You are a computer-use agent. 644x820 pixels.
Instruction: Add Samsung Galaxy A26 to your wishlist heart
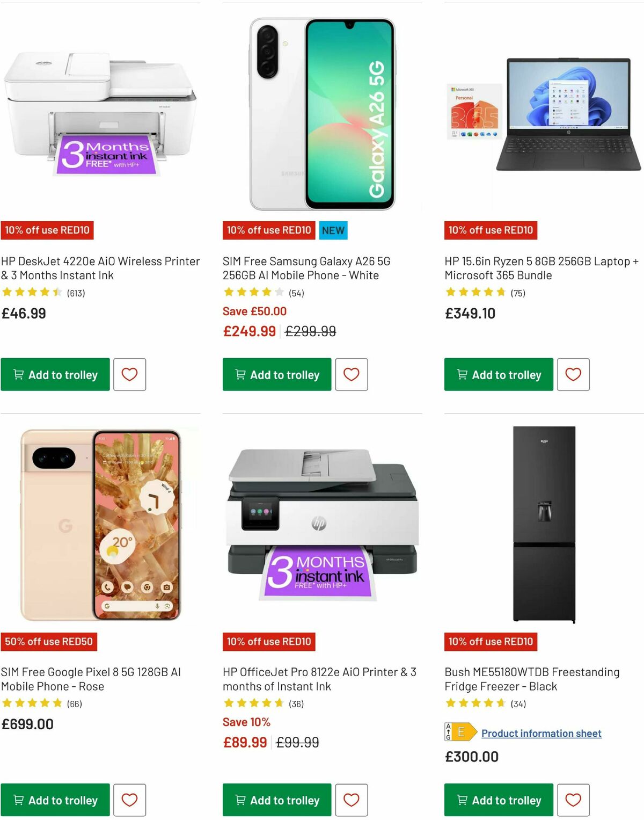(x=352, y=374)
